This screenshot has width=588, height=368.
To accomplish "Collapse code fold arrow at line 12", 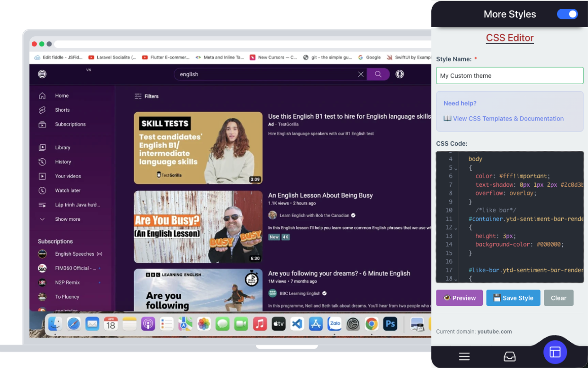I will 456,228.
